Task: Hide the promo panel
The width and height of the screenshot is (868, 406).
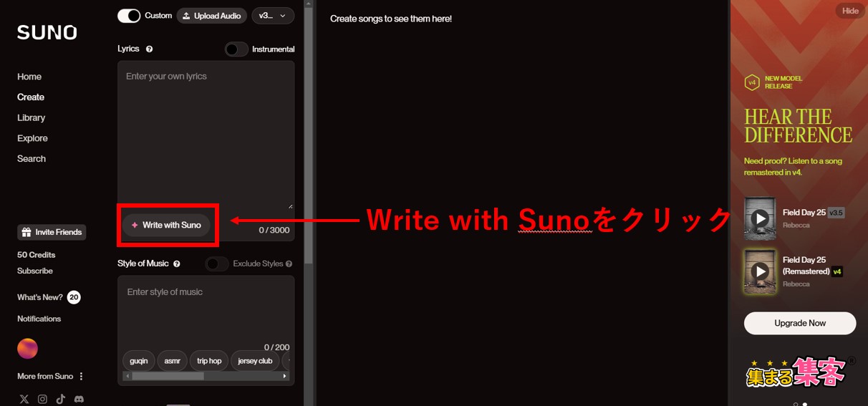Action: tap(850, 11)
